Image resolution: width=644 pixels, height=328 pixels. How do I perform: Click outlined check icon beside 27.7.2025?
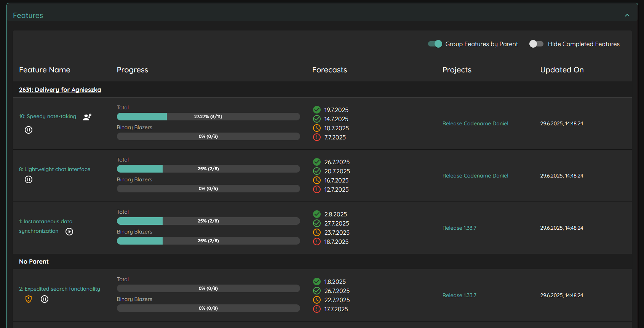(x=317, y=223)
